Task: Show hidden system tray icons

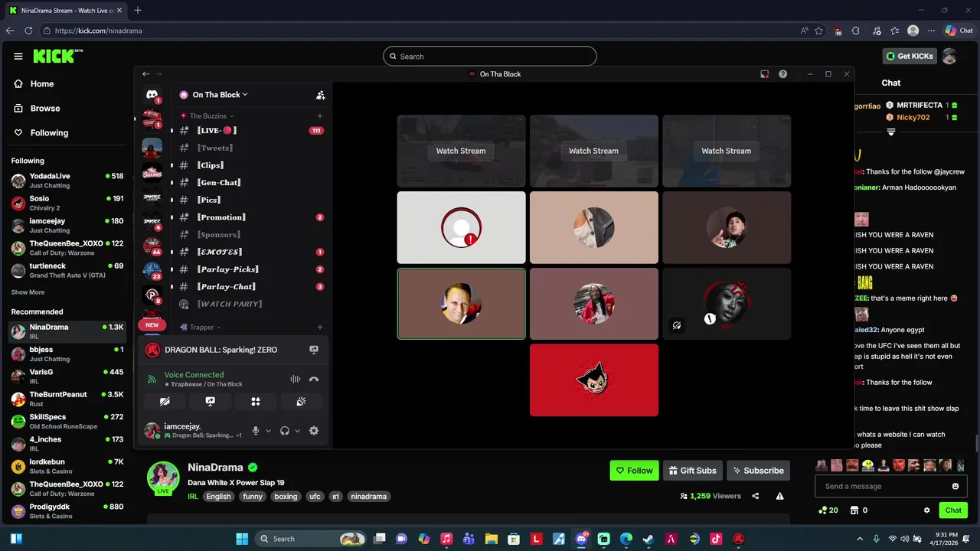Action: [860, 539]
